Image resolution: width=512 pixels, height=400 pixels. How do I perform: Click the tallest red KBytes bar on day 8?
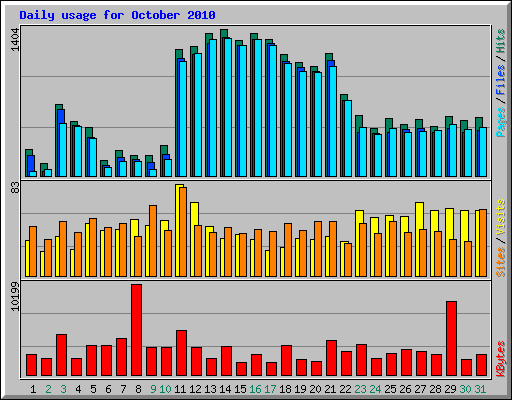tap(136, 330)
